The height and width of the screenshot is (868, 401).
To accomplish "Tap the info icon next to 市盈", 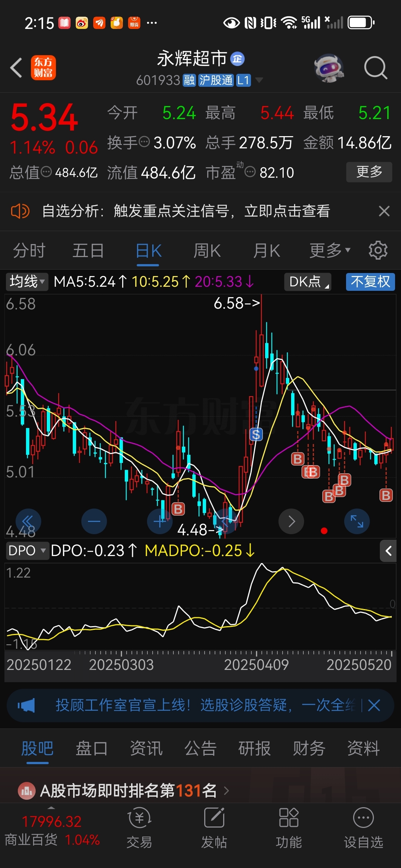I will 250,172.
